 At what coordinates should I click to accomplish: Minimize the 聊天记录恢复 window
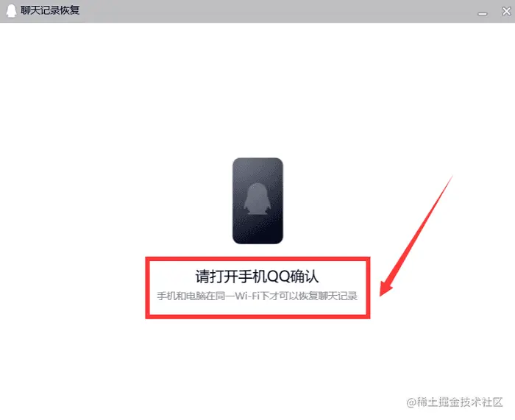(x=482, y=14)
